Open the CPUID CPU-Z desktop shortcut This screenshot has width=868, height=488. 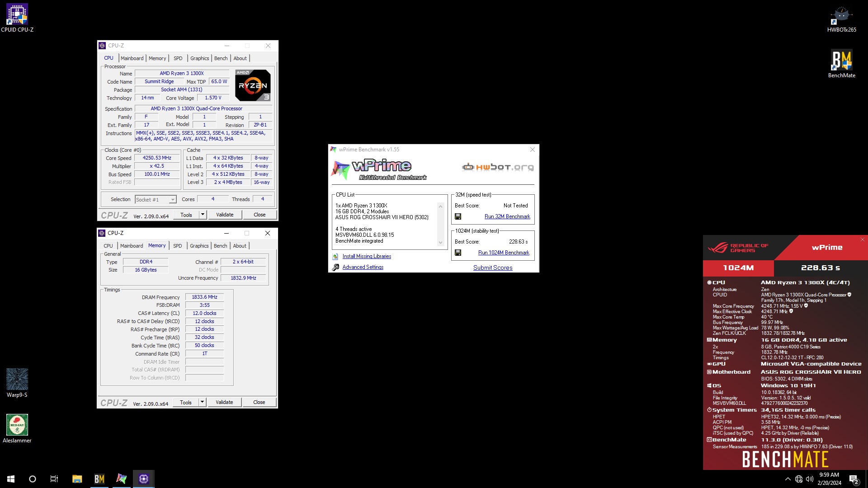pyautogui.click(x=17, y=18)
